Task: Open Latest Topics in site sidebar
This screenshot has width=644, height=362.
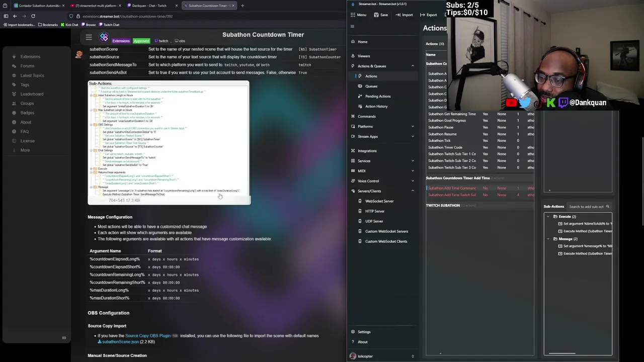Action: click(32, 75)
